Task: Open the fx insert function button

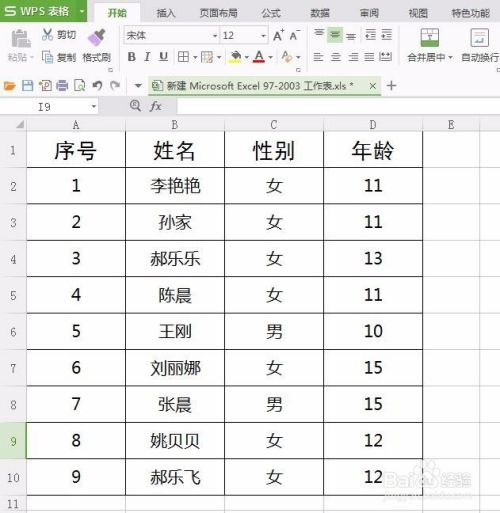Action: [156, 106]
